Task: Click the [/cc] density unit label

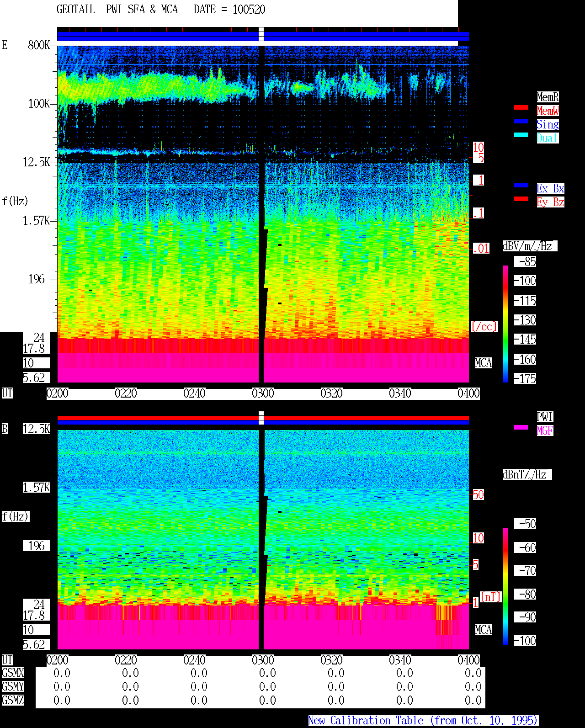Action: point(484,327)
